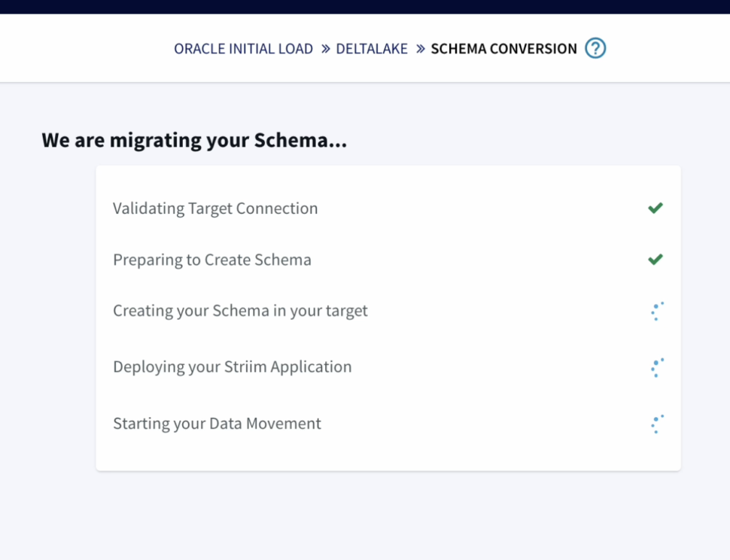
Task: Select the Preparing to Create Schema step
Action: pos(212,260)
